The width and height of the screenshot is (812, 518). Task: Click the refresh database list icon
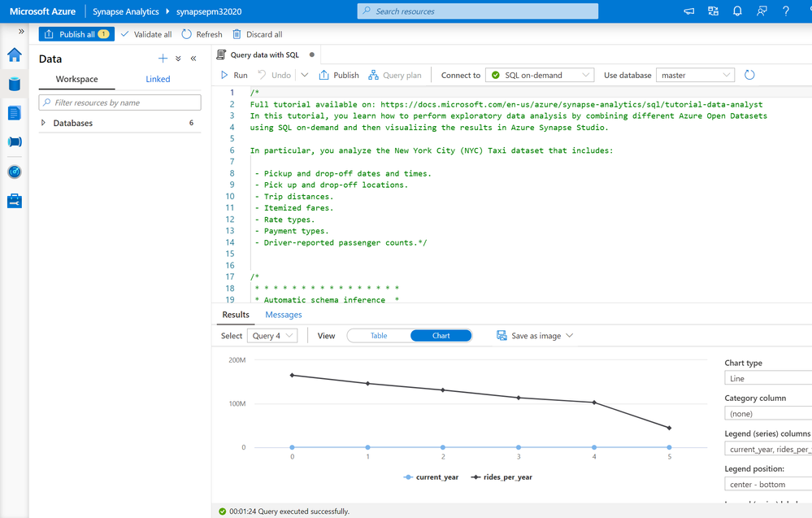(749, 75)
